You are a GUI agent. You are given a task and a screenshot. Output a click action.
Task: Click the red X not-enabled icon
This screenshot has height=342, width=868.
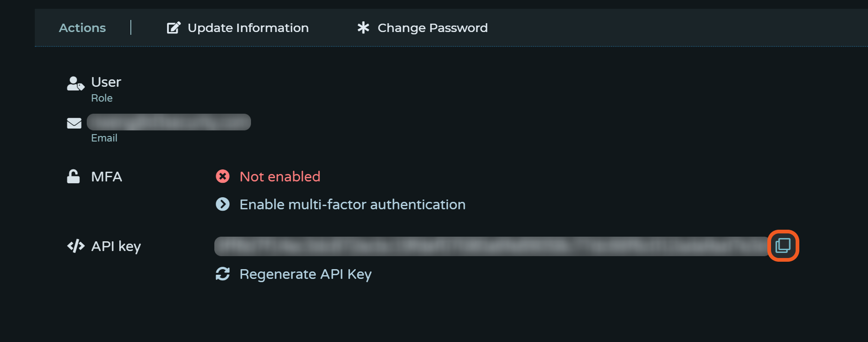click(223, 176)
